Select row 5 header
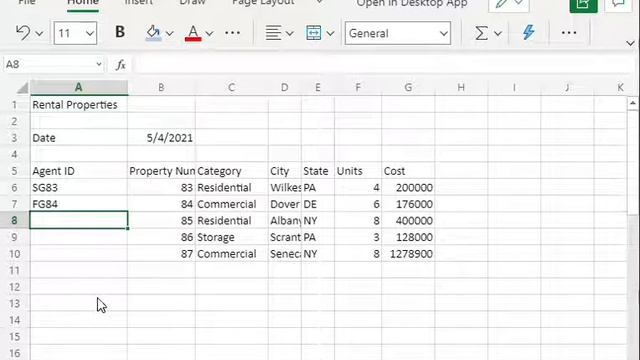The image size is (640, 360). coord(14,171)
